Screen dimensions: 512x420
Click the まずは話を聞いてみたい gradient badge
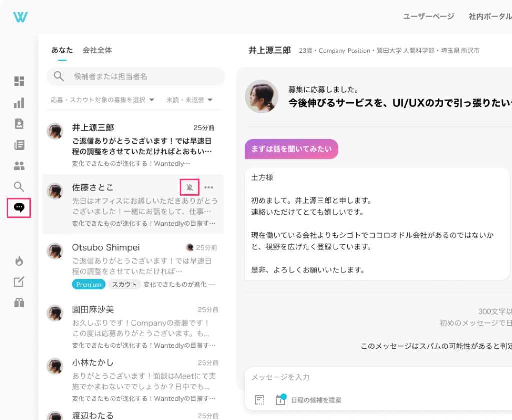(291, 149)
